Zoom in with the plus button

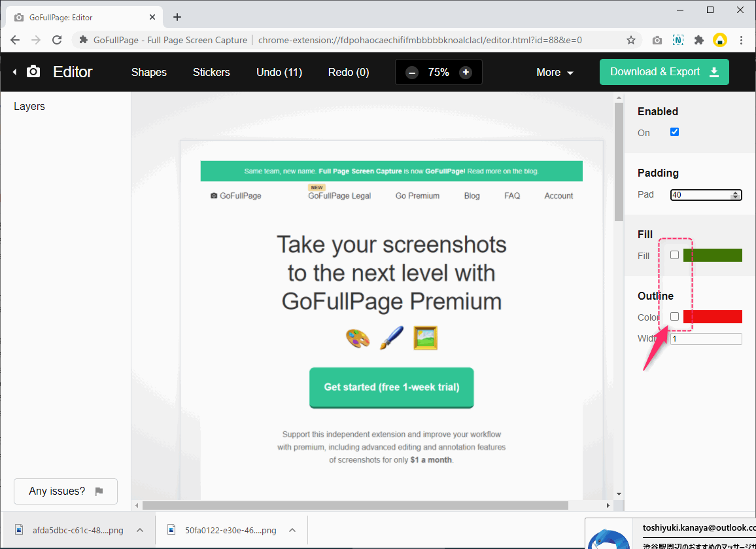point(465,73)
